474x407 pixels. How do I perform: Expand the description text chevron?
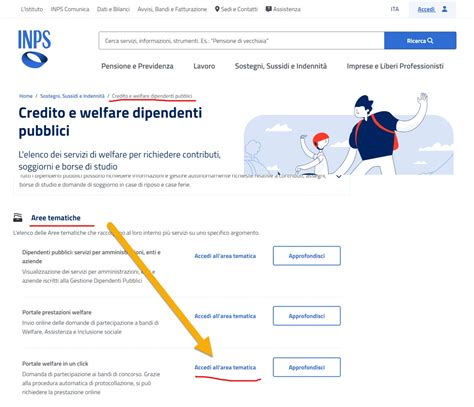[x=339, y=176]
